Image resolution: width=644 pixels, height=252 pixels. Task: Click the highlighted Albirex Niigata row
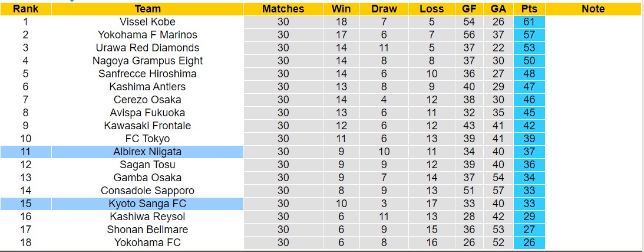point(147,152)
